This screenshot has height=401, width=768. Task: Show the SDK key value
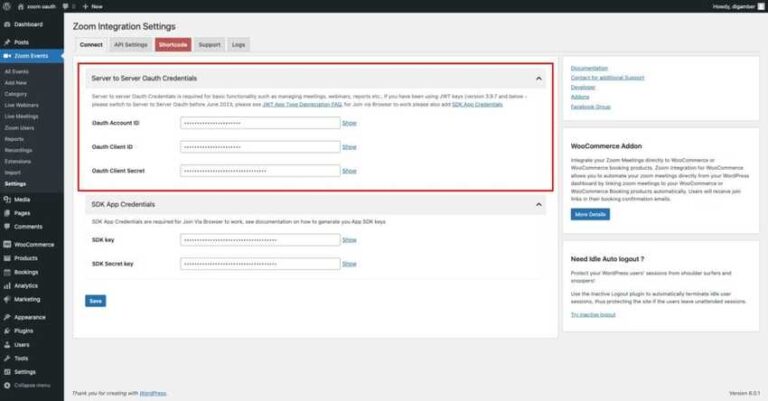[x=349, y=240]
